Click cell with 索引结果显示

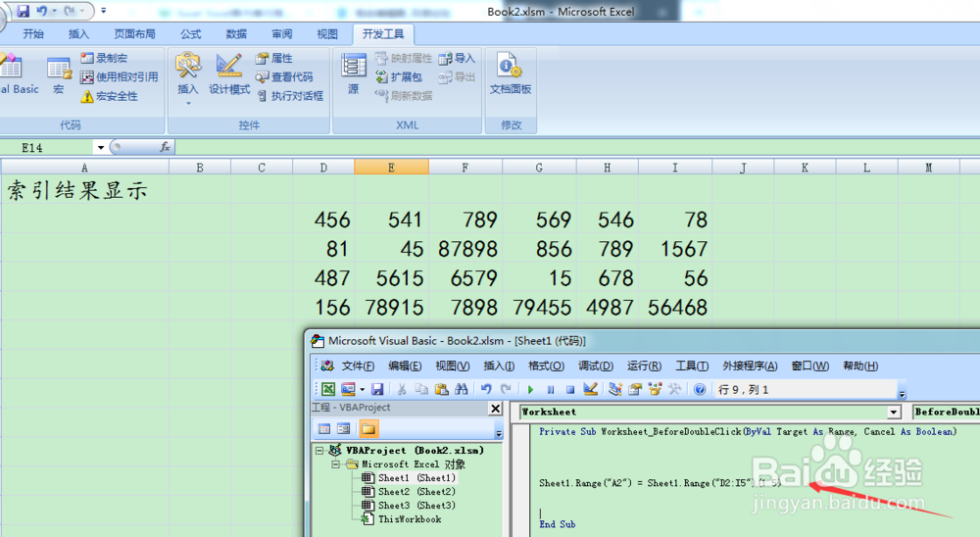click(85, 189)
